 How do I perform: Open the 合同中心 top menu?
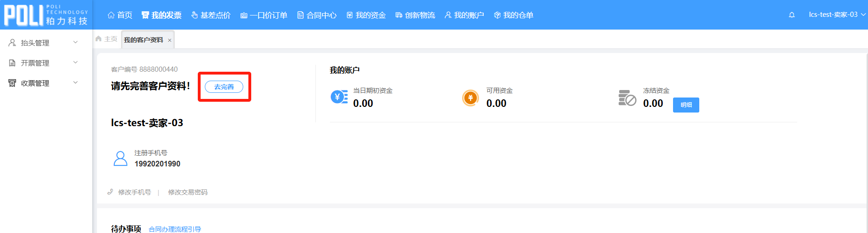[x=317, y=15]
